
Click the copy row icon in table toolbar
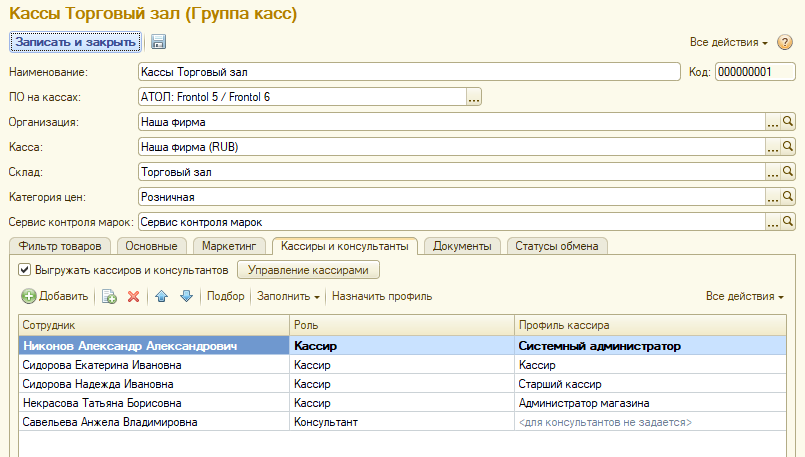tap(109, 296)
